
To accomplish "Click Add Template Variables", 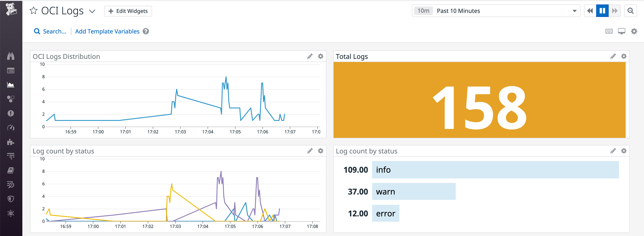I will tap(108, 31).
